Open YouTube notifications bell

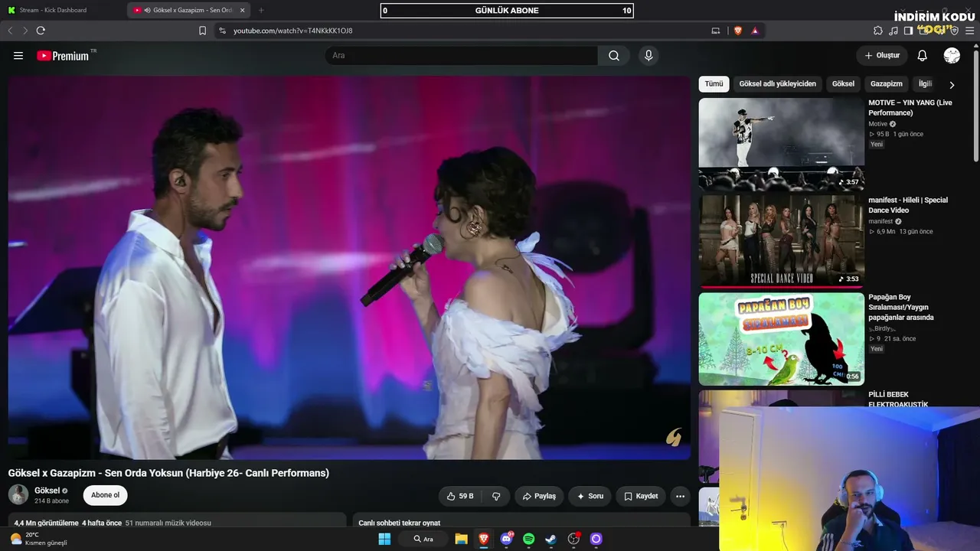click(x=922, y=56)
